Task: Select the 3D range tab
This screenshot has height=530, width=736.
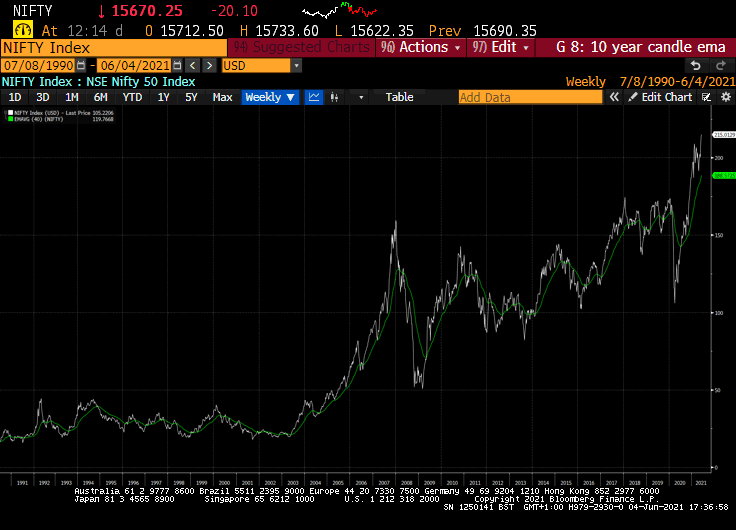Action: pos(43,97)
